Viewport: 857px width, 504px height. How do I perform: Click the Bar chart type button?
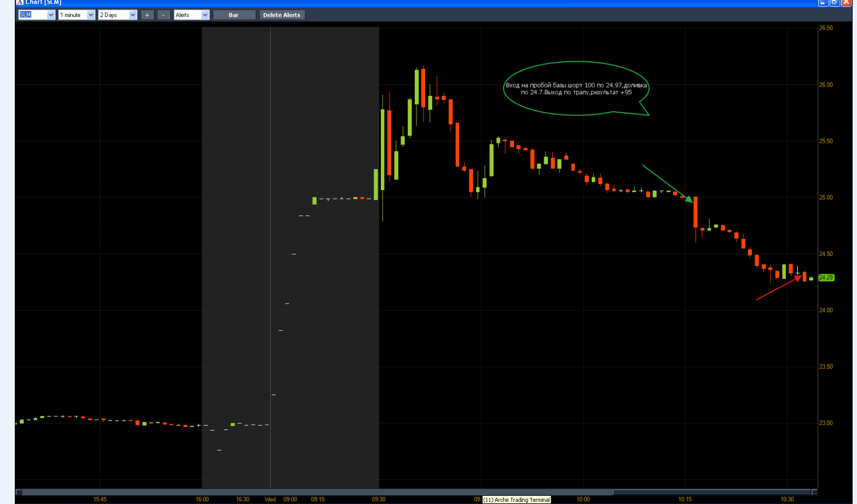[x=234, y=15]
